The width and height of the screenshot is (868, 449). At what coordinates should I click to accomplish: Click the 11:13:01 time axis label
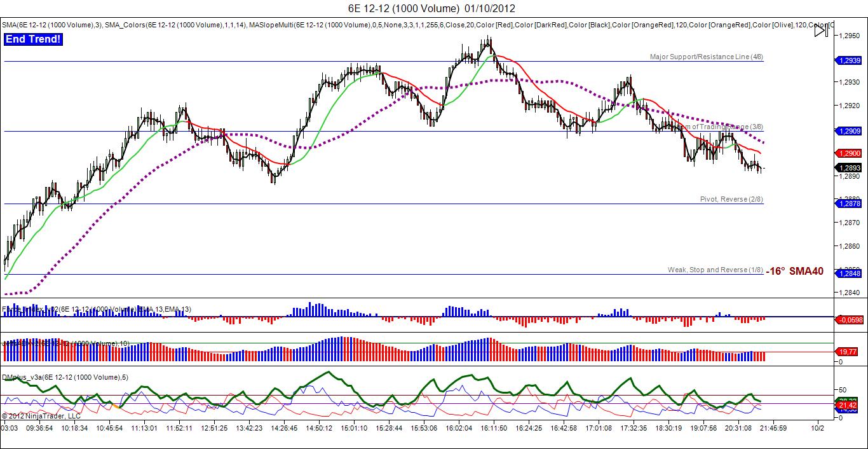[x=144, y=428]
